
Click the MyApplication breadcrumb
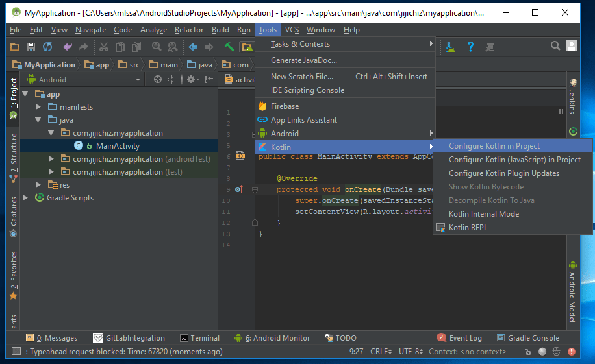[44, 65]
